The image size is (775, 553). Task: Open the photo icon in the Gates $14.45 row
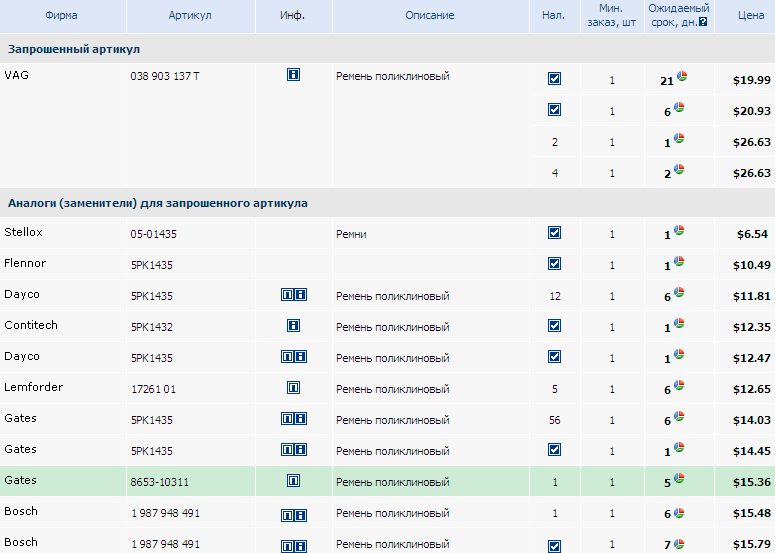287,449
